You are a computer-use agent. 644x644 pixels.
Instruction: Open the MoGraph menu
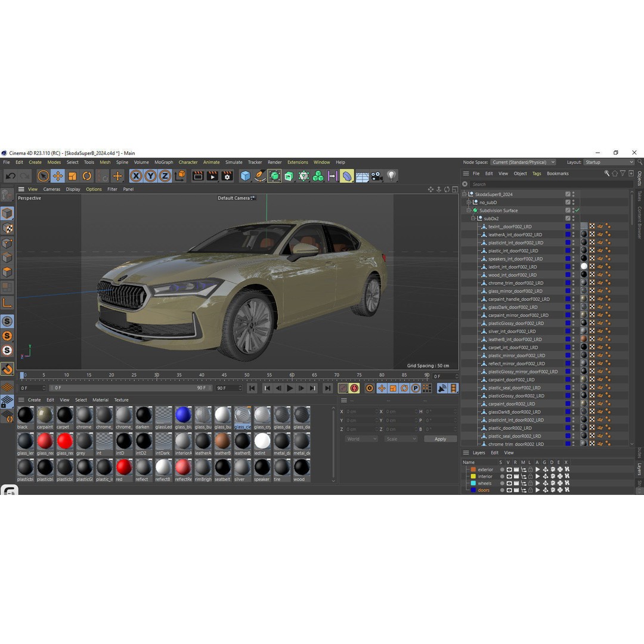click(x=163, y=162)
